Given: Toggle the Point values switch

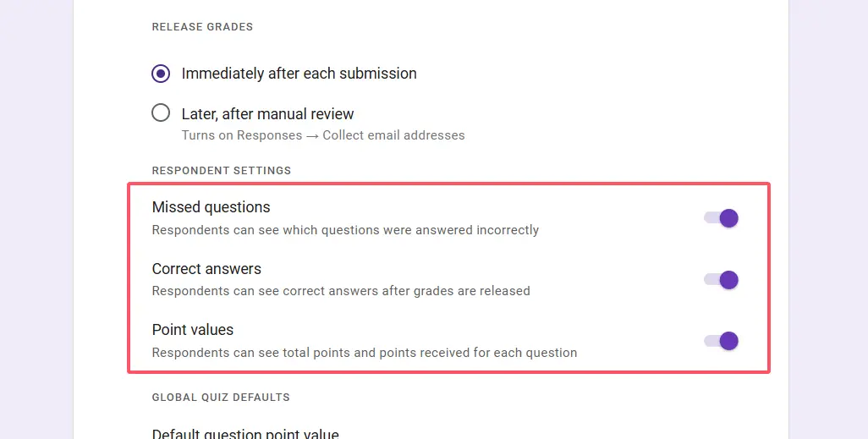Looking at the screenshot, I should (x=722, y=341).
